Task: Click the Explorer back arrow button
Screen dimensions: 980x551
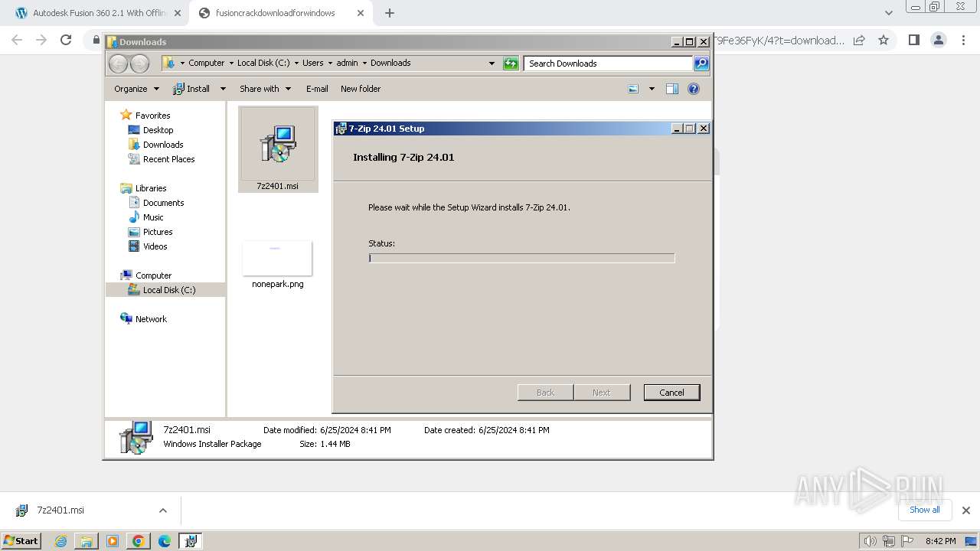Action: pos(119,64)
